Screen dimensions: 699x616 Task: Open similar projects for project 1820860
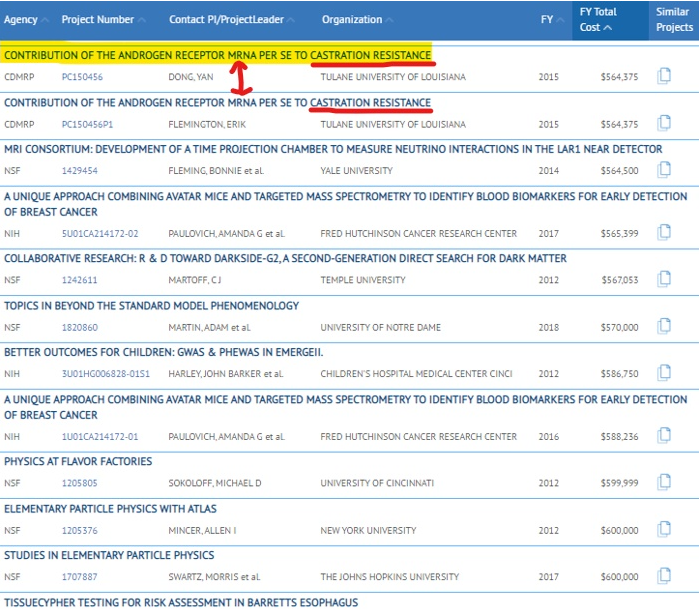tap(664, 326)
